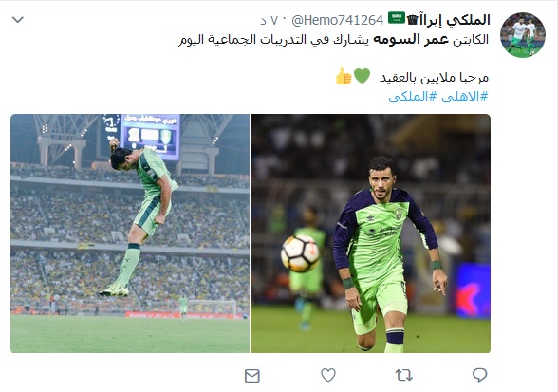This screenshot has width=558, height=392.
Task: Click the Saudi flag emoji beside name
Action: pos(397,18)
